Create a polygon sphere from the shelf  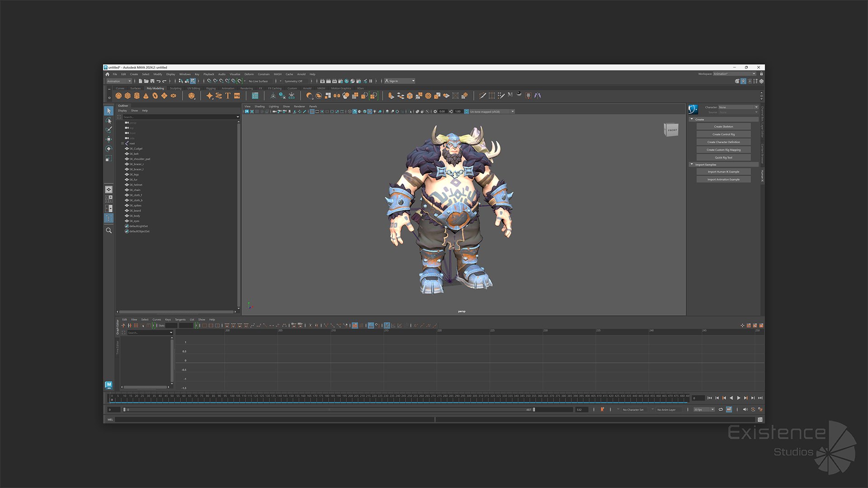118,96
